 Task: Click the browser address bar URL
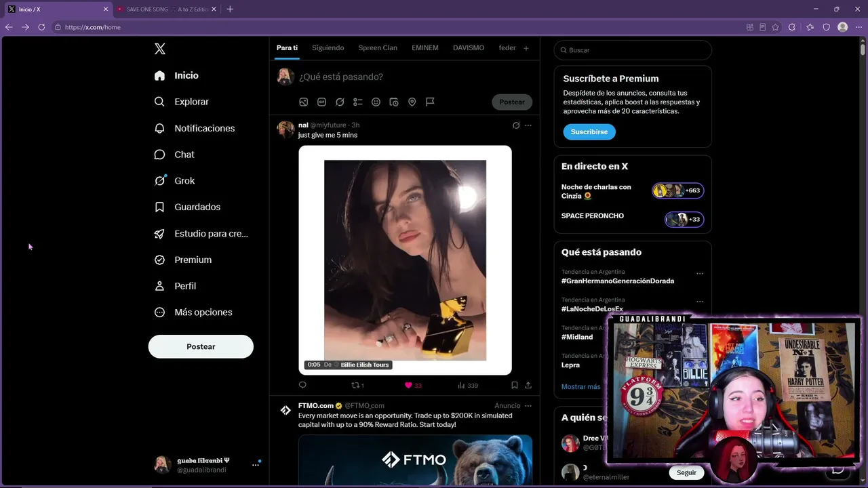[x=93, y=27]
